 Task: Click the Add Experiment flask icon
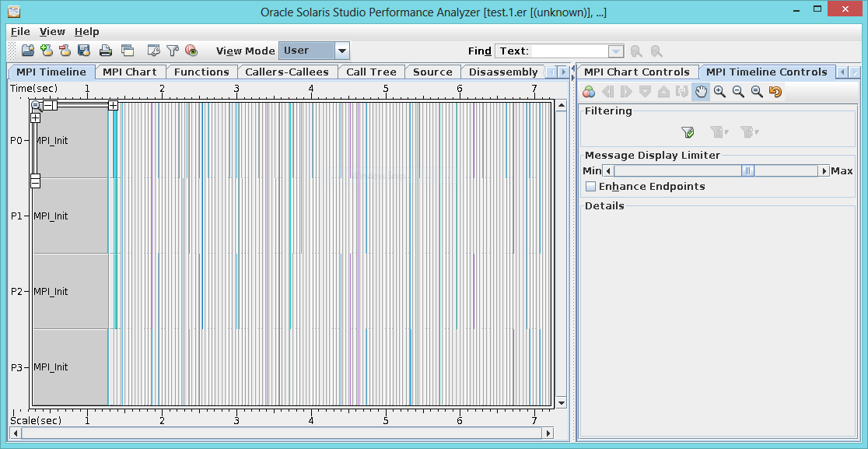pos(46,51)
